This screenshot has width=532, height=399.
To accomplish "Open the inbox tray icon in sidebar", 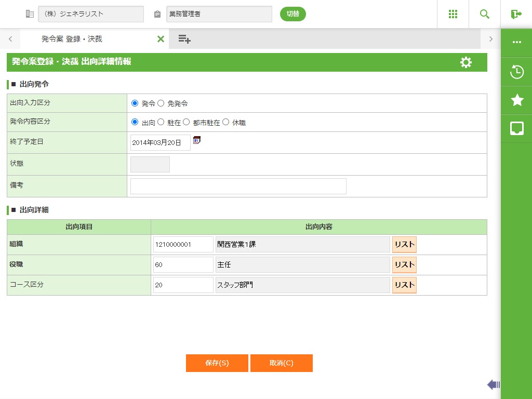I will pyautogui.click(x=517, y=128).
